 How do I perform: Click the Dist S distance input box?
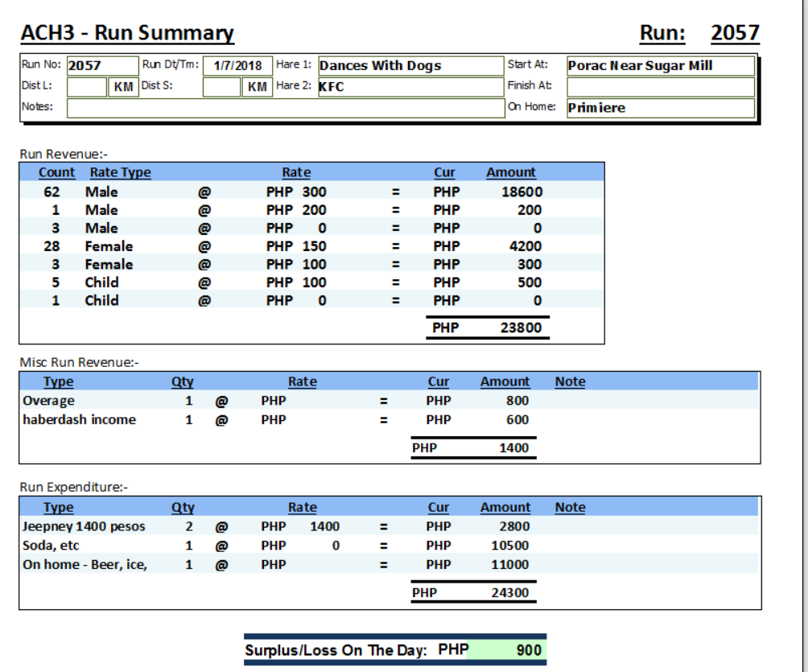[221, 86]
